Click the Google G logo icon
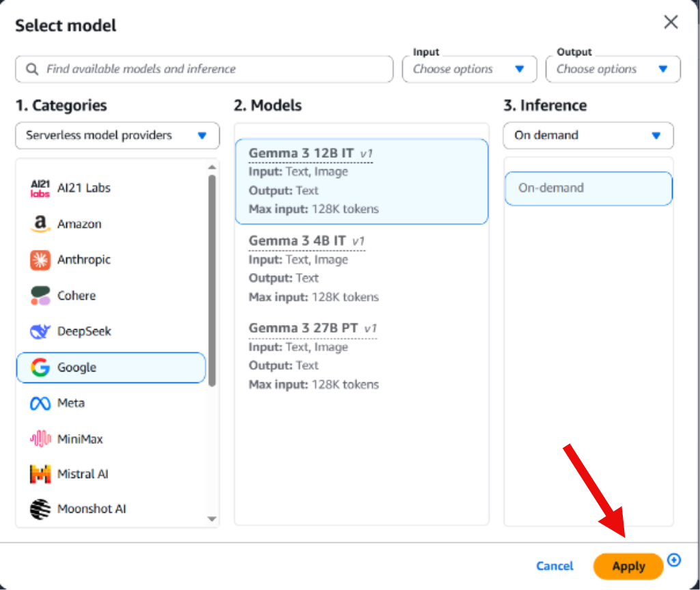The image size is (700, 590). coord(40,367)
